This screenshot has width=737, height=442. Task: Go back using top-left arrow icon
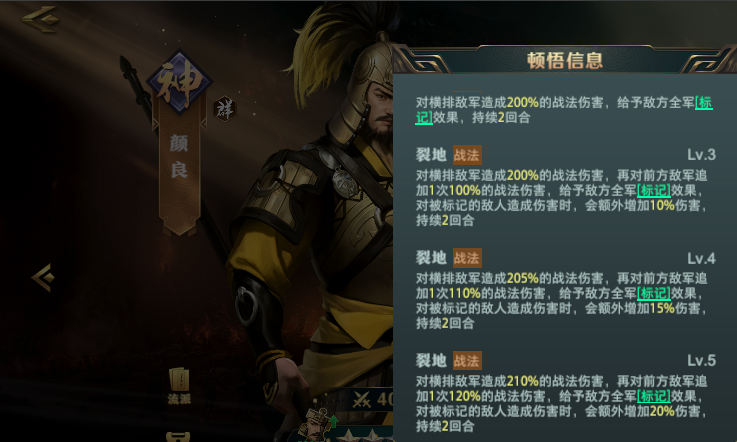pyautogui.click(x=40, y=19)
